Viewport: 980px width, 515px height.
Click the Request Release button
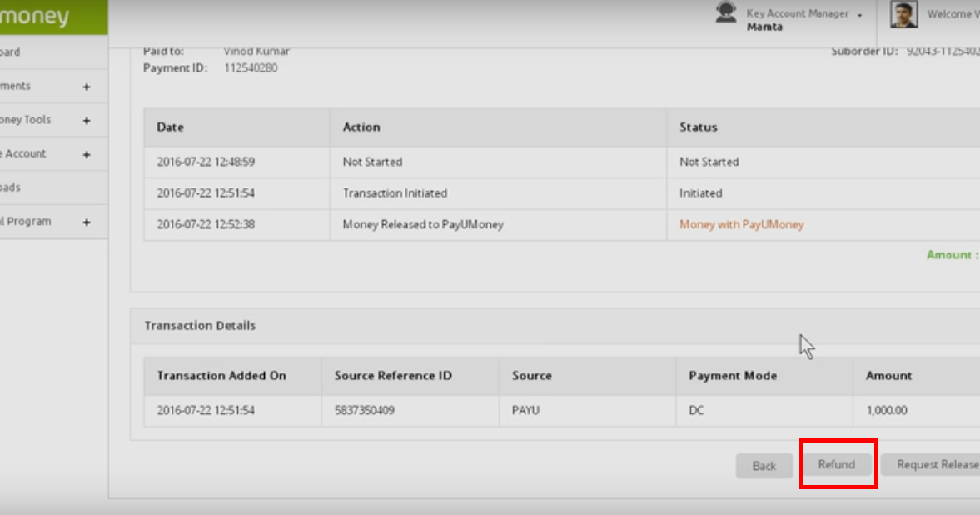click(x=937, y=464)
